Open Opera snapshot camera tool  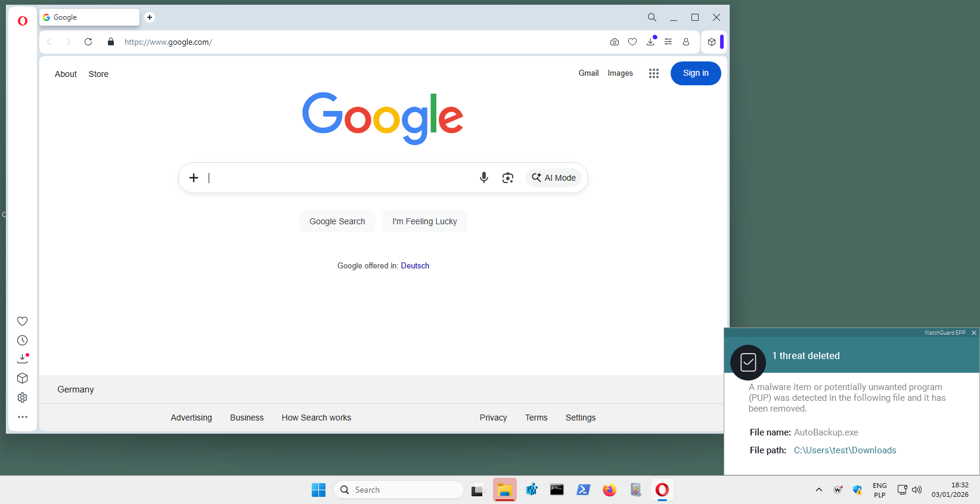[614, 42]
